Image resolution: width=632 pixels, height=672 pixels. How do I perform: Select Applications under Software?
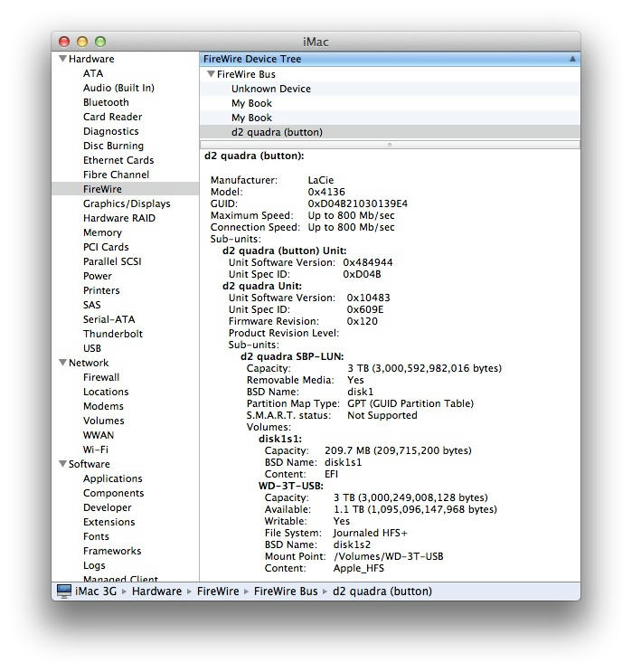click(x=113, y=478)
